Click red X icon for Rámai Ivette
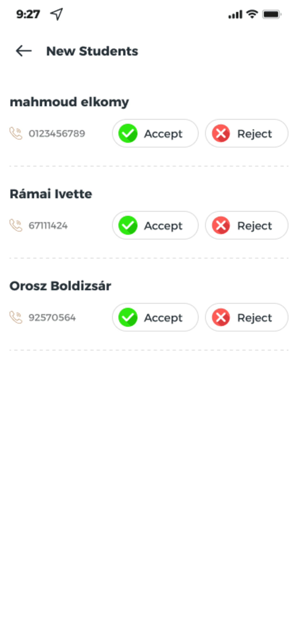Viewport: 298px width, 644px height. pos(221,225)
